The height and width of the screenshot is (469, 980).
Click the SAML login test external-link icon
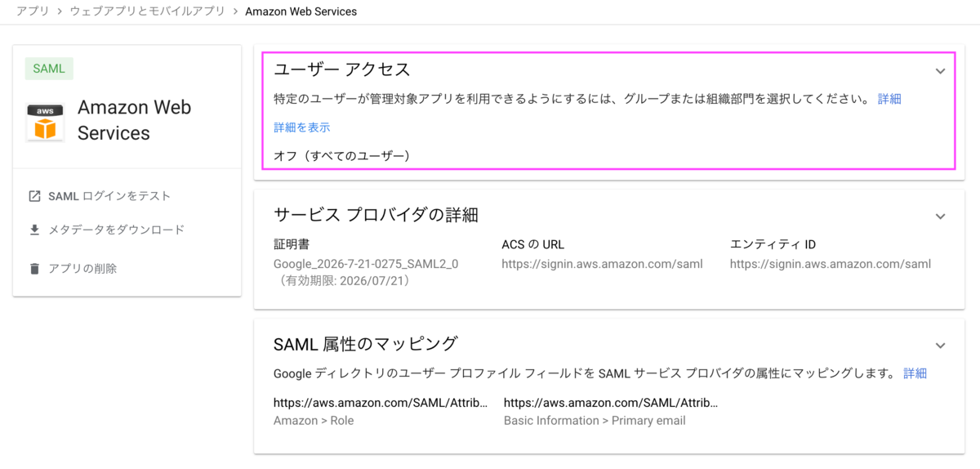[34, 196]
